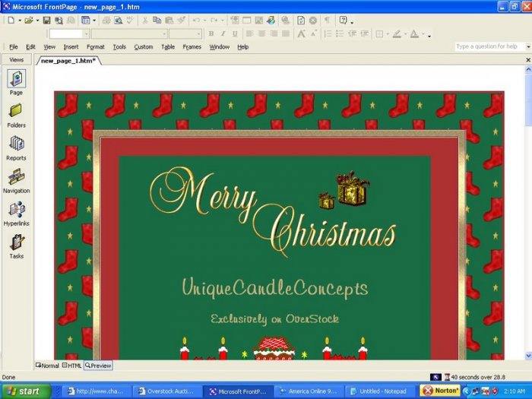Toggle Numbered list button
Screen dimensions: 532x399
tap(328, 33)
